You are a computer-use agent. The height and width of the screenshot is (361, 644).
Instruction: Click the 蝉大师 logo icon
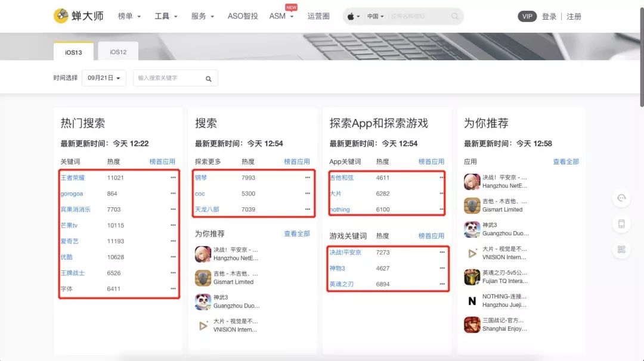tap(61, 16)
